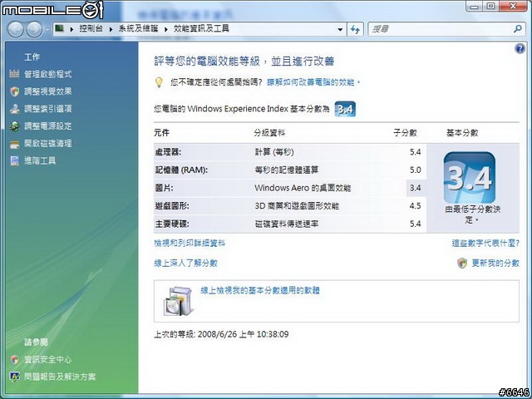Viewport: 532px width, 399px height.
Task: Open the address bar history dropdown arrow
Action: pos(340,30)
